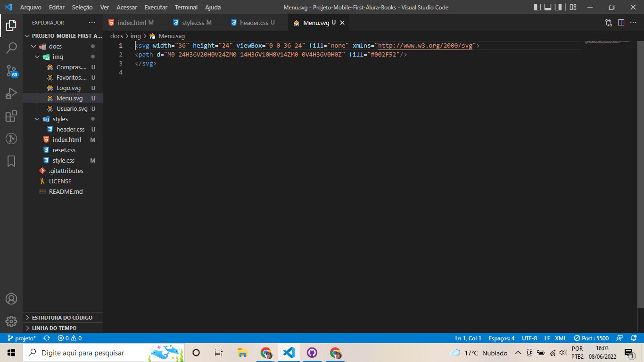Open the Terminal menu

[x=186, y=7]
